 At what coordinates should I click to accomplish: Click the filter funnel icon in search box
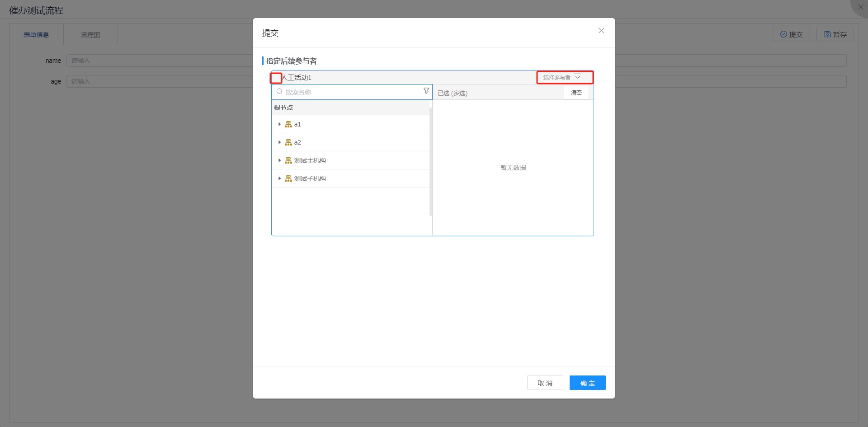pos(426,91)
